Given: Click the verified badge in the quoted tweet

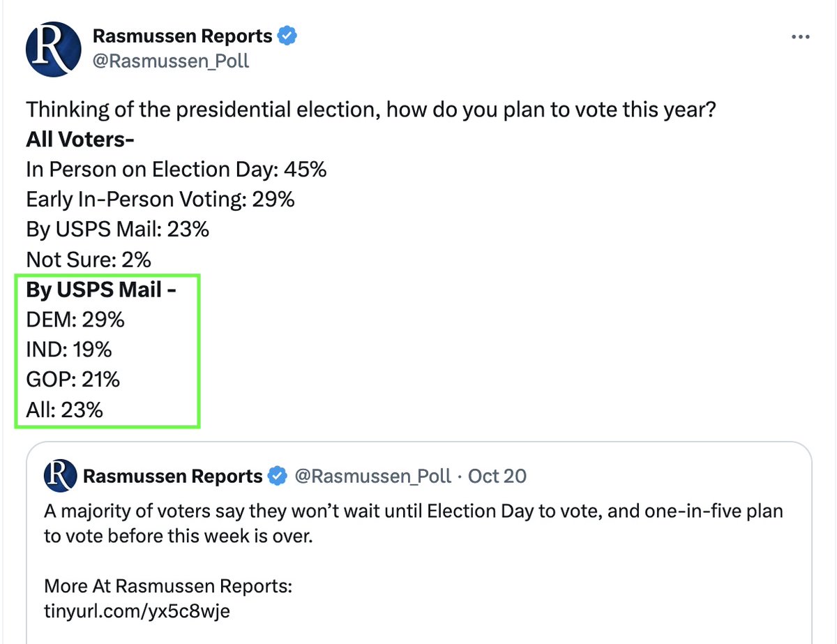Looking at the screenshot, I should (278, 477).
